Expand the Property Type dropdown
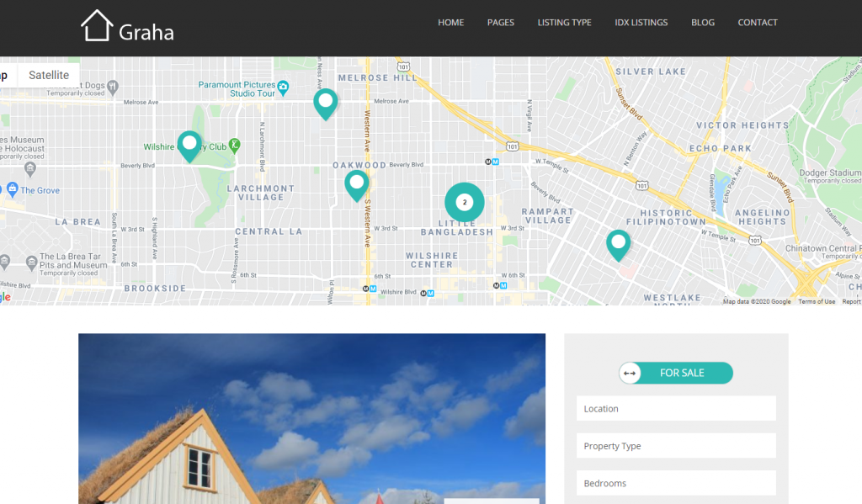 coord(675,446)
